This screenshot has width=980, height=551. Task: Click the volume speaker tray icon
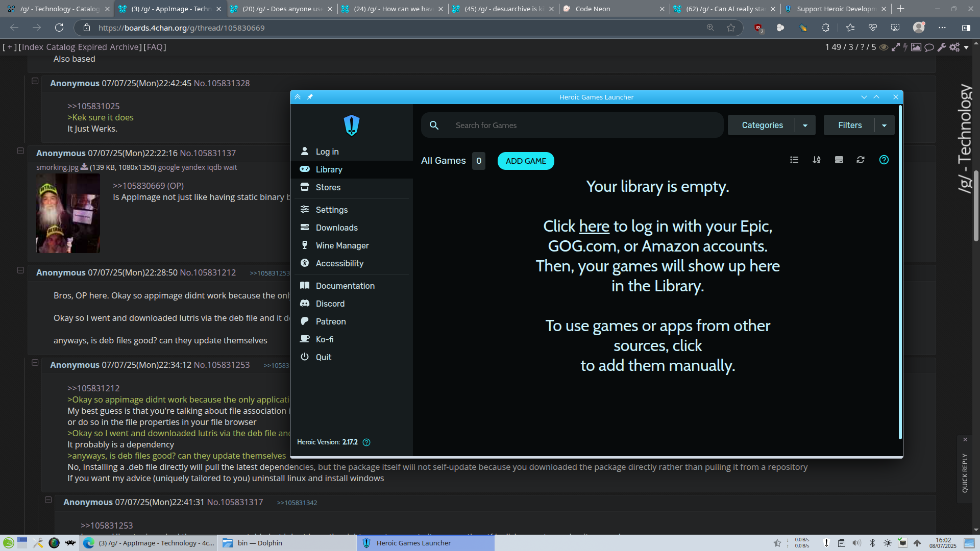point(857,543)
